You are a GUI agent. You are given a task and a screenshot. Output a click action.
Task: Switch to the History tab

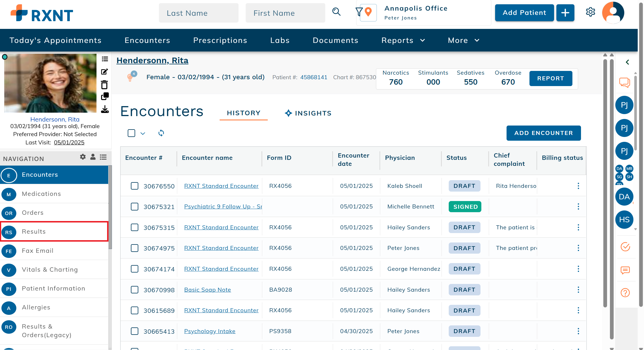[x=244, y=113]
